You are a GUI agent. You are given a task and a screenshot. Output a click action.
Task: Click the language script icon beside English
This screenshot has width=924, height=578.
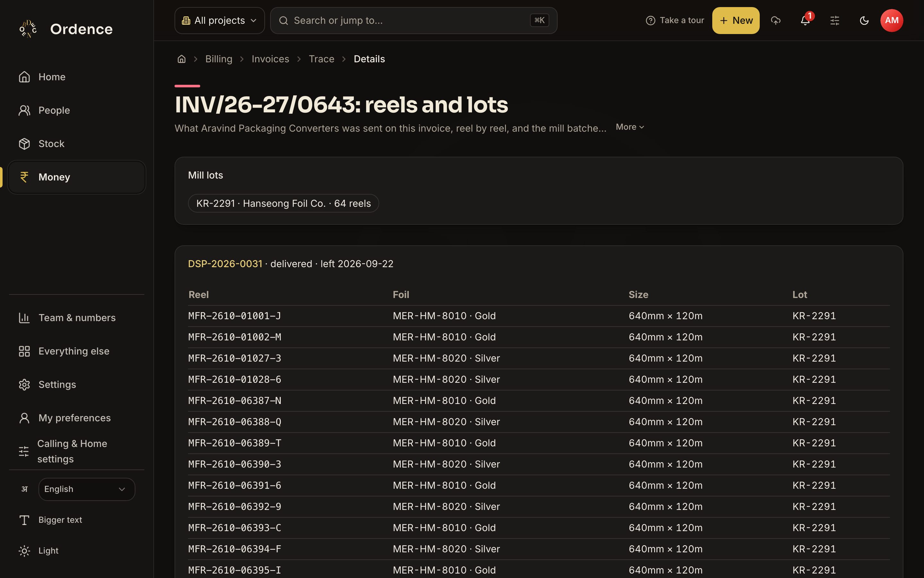pos(24,489)
